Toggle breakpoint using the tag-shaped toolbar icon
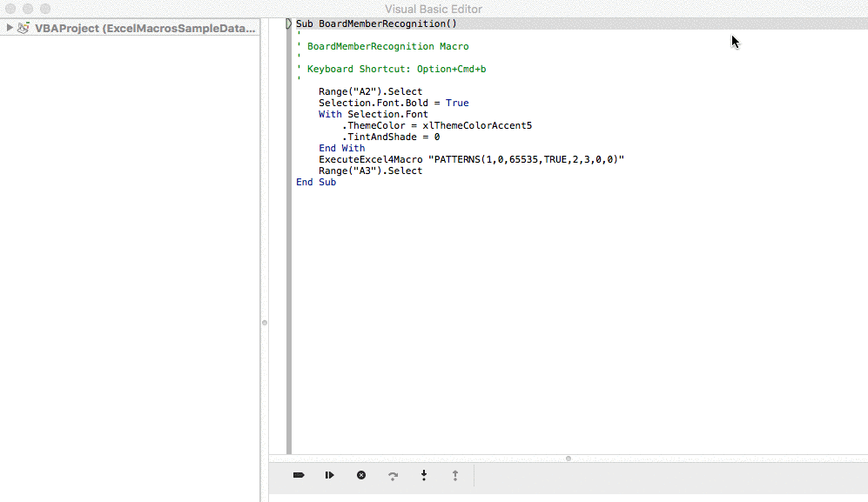Screen dimensions: 868x502 299,475
